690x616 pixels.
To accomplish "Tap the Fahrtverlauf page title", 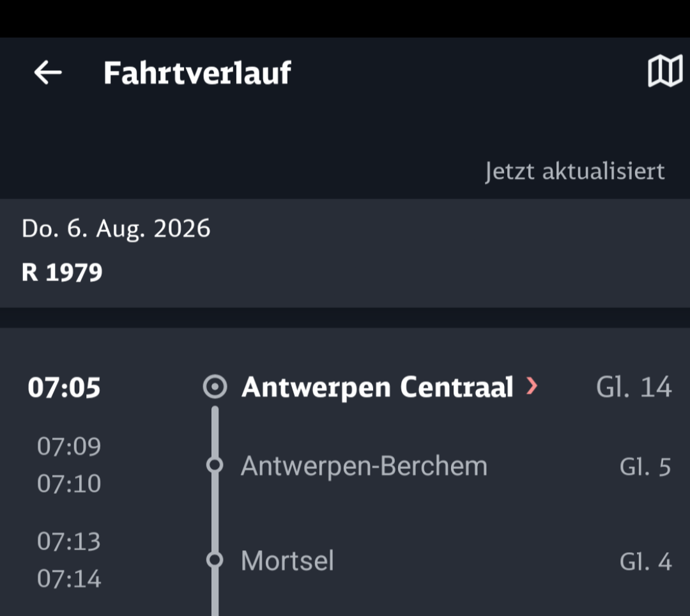I will click(x=197, y=73).
